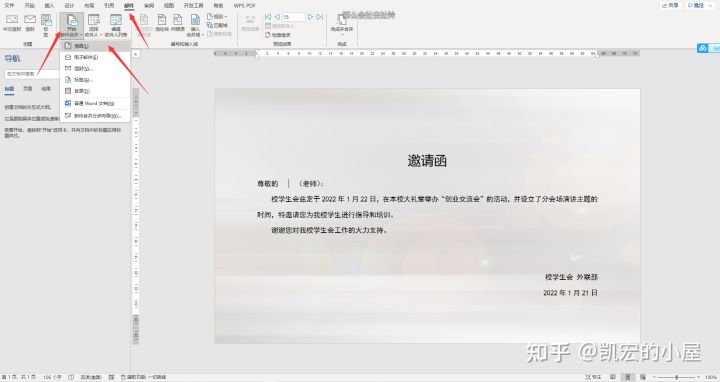Click the Share button at top right
Viewport: 720px width, 382px height.
coord(670,6)
